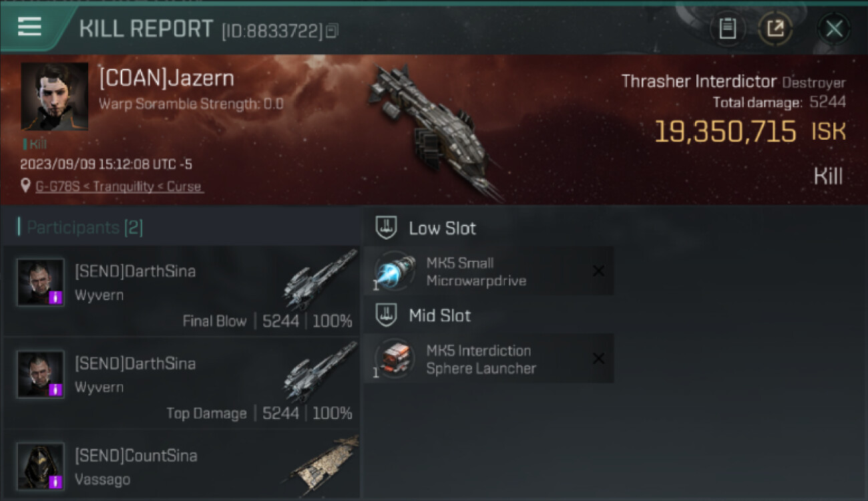Click the Mid Slot shield icon
Screen dimensions: 868x501
tap(386, 315)
